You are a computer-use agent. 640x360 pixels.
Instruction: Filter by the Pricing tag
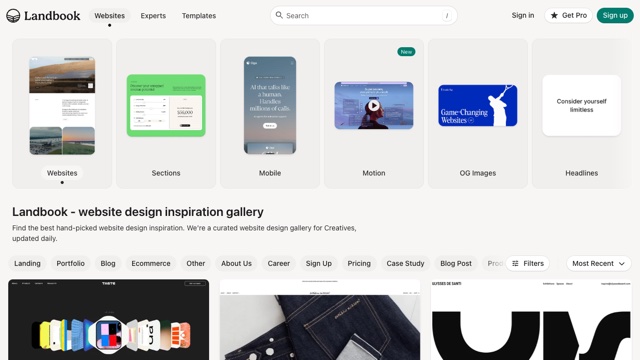[359, 264]
